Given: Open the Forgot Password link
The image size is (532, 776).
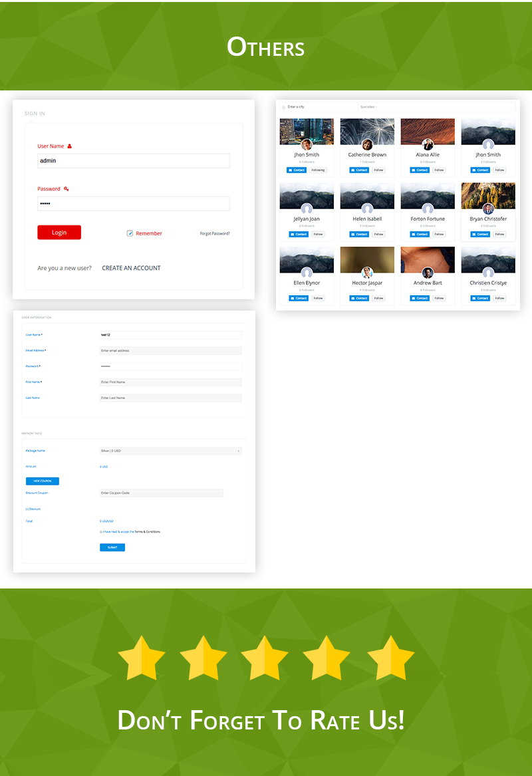Looking at the screenshot, I should click(215, 233).
